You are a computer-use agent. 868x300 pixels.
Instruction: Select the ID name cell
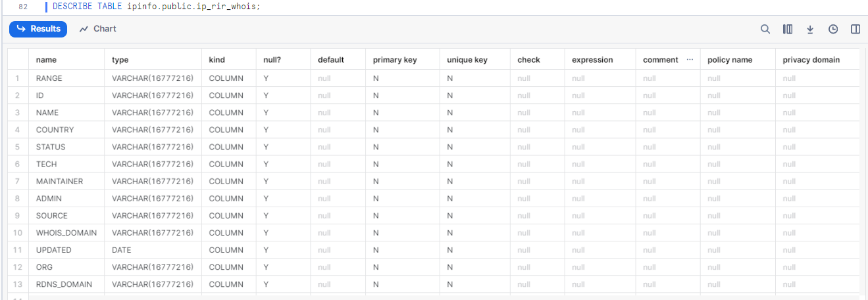click(66, 95)
